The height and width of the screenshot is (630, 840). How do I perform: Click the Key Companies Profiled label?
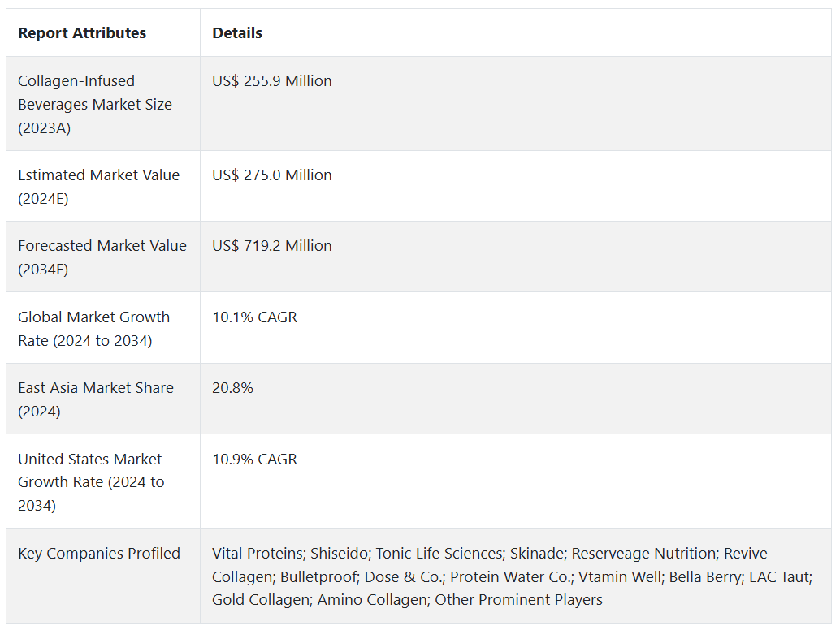(99, 554)
